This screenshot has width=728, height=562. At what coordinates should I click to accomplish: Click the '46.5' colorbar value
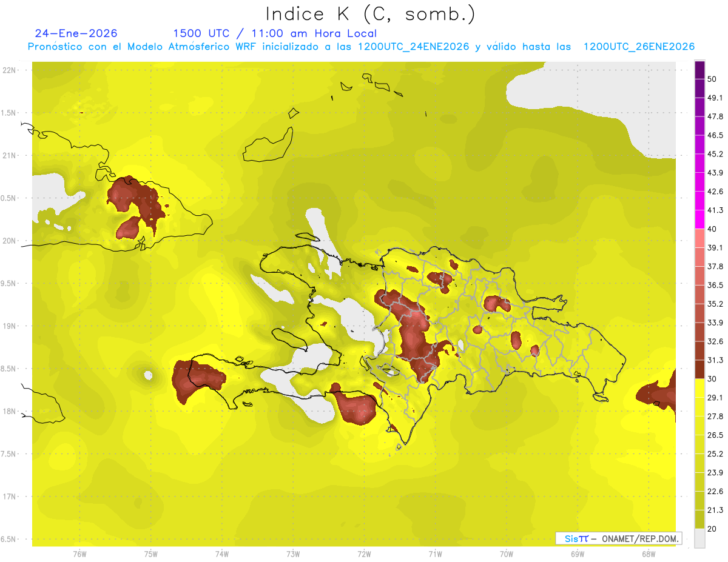click(715, 135)
